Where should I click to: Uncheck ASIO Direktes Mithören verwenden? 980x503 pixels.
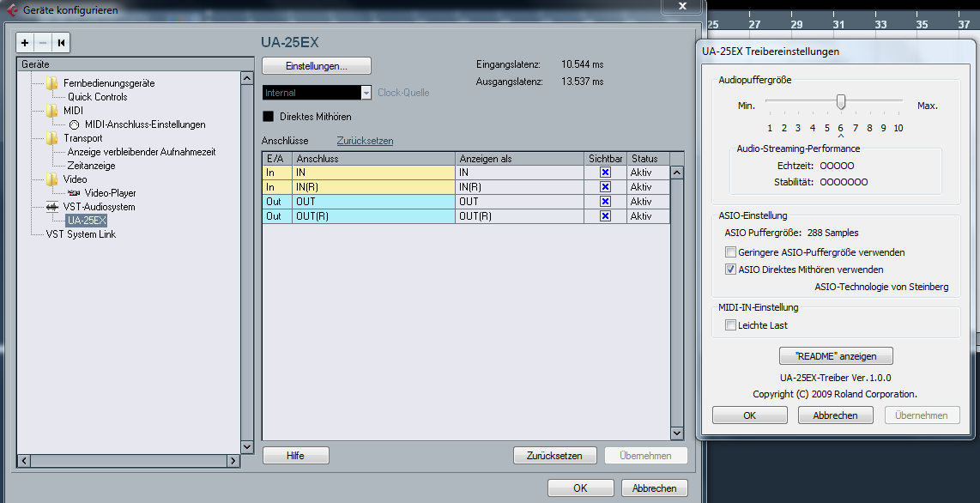730,270
